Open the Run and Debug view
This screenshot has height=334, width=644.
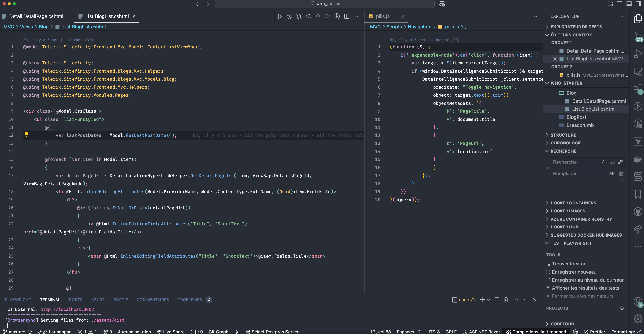[638, 54]
